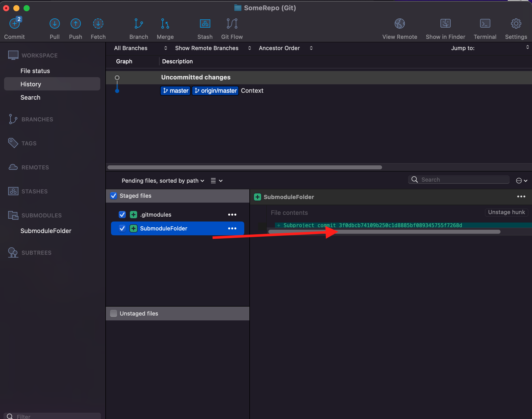Click the Fetch toolbar icon

(98, 24)
